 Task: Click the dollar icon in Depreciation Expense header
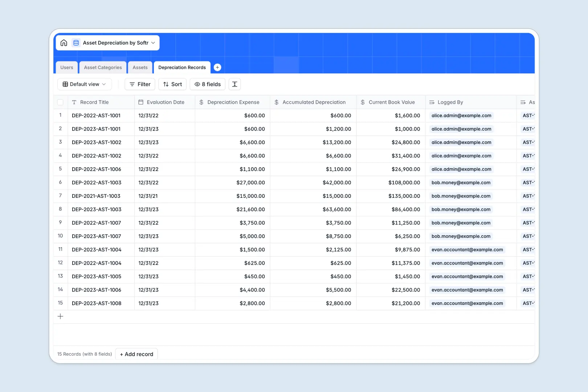201,102
